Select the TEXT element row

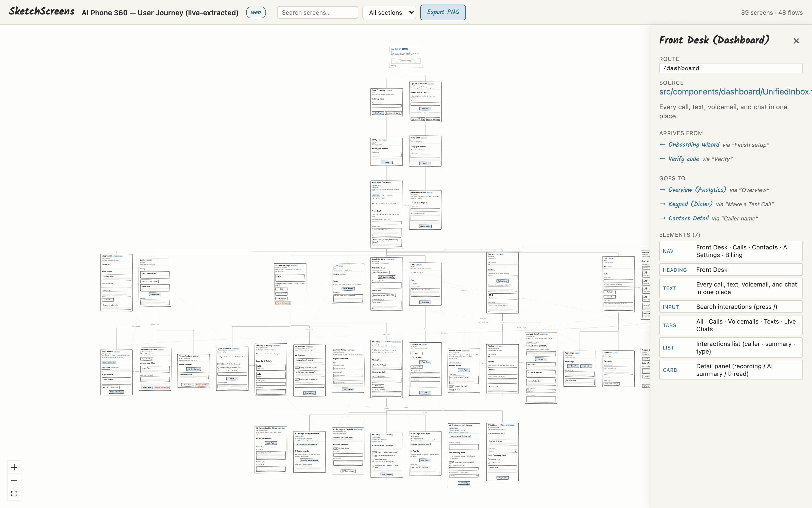pos(731,288)
